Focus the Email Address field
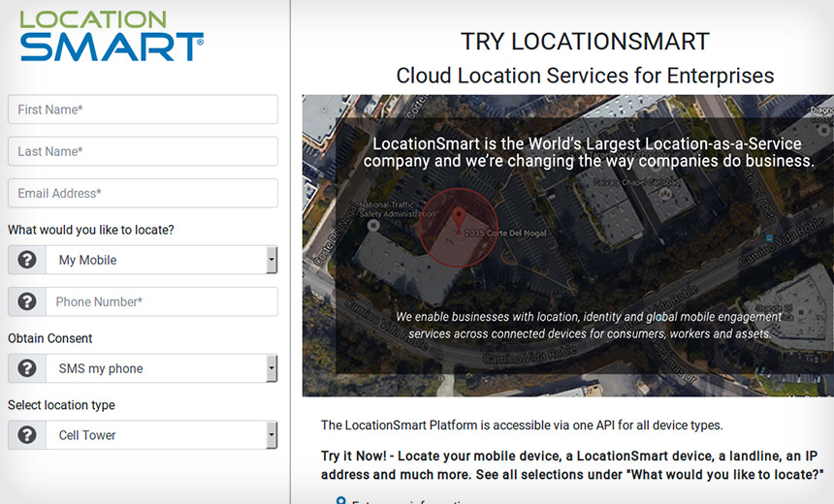Image resolution: width=834 pixels, height=504 pixels. (143, 193)
